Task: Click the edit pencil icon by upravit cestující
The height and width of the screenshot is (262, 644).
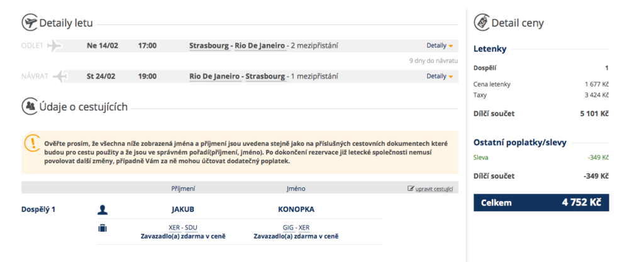Action: (x=410, y=188)
